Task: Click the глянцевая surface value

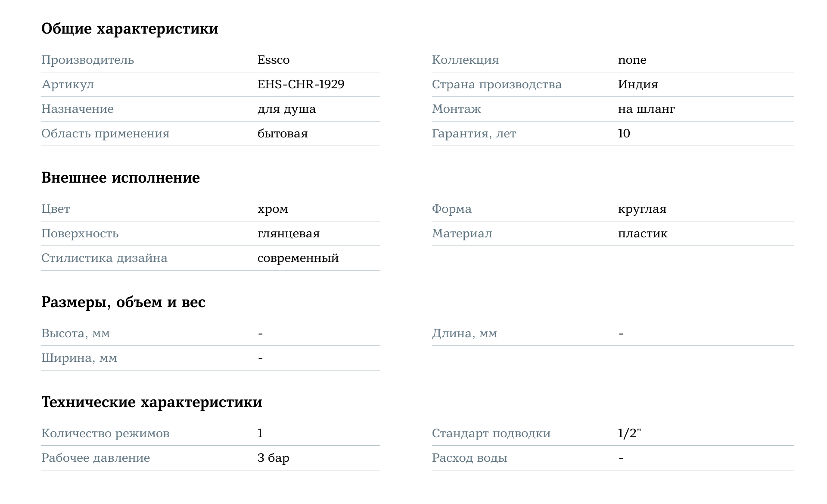Action: pyautogui.click(x=289, y=234)
